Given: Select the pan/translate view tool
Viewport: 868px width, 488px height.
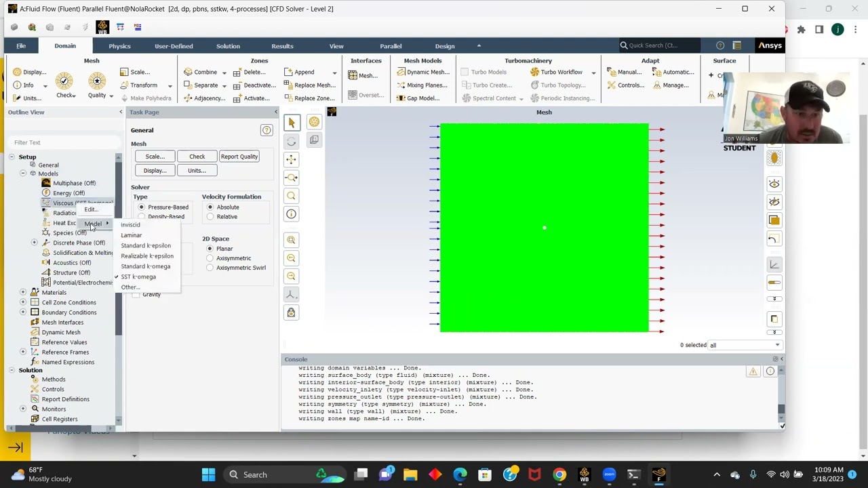Looking at the screenshot, I should pos(292,159).
